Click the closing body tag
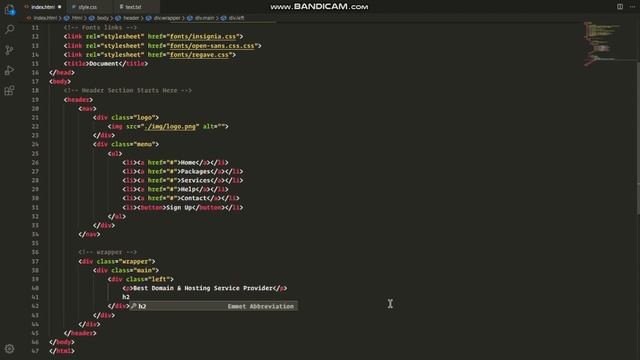This screenshot has height=360, width=640. click(62, 342)
